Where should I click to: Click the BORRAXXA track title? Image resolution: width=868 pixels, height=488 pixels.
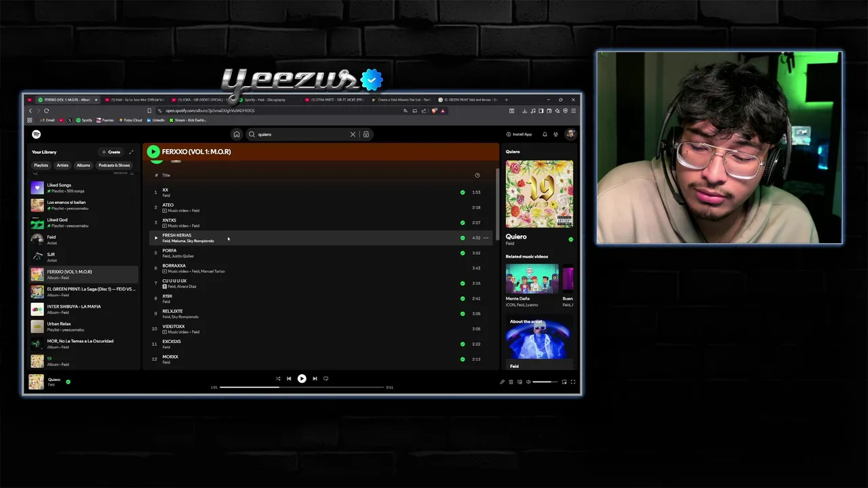[174, 266]
